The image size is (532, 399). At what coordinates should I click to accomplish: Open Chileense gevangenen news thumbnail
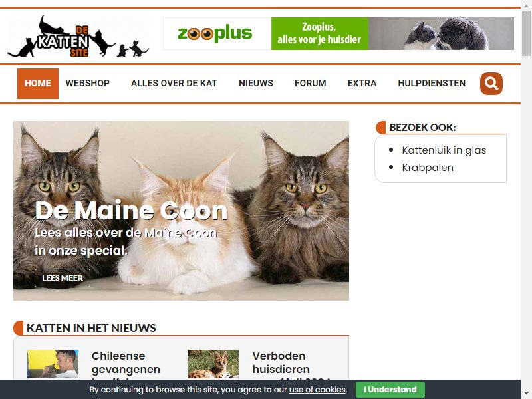[53, 364]
